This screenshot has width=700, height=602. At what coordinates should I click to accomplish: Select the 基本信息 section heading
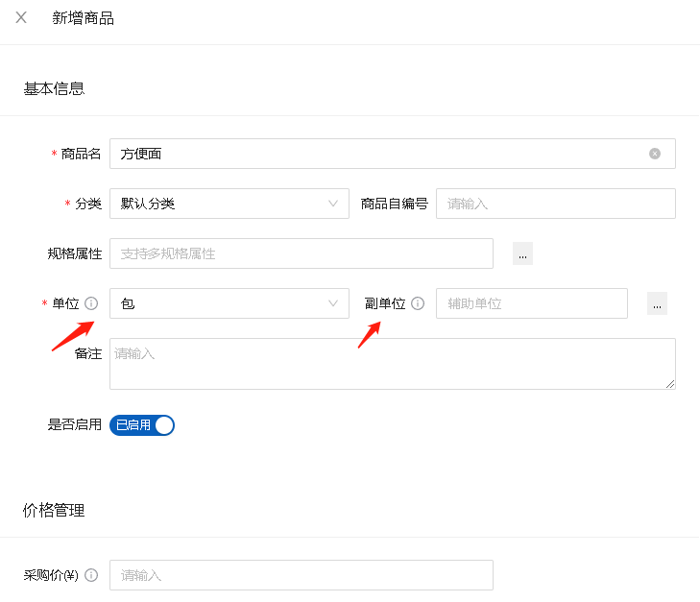(54, 88)
